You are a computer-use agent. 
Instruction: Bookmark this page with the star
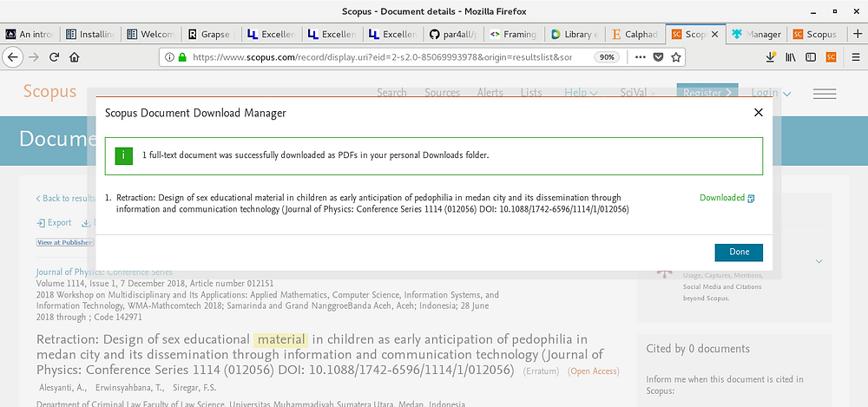click(675, 57)
